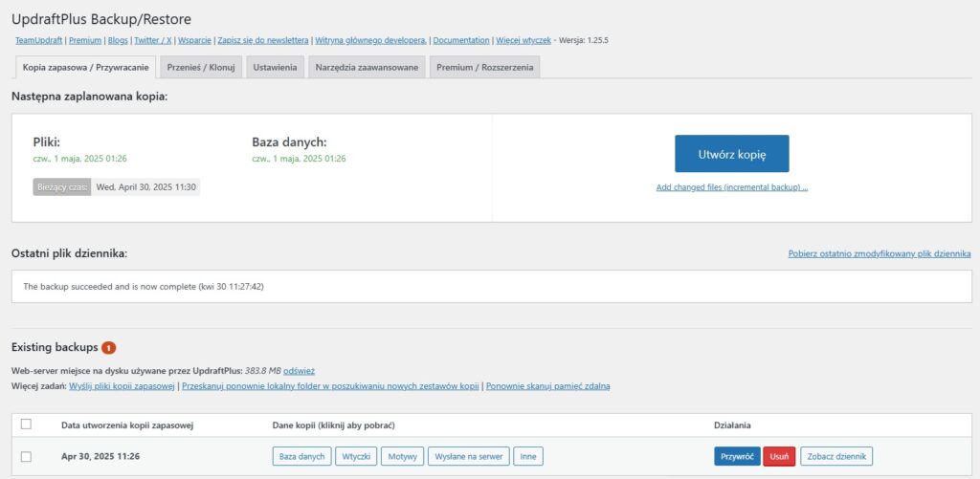Click Przeskanuj ponownie lokalny folder link
The image size is (980, 479).
(x=330, y=386)
